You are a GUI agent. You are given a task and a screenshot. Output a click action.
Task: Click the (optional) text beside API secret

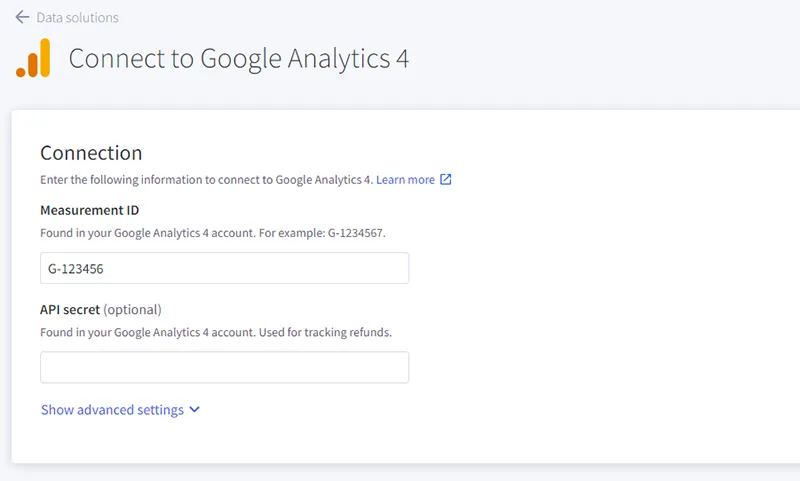coord(132,310)
